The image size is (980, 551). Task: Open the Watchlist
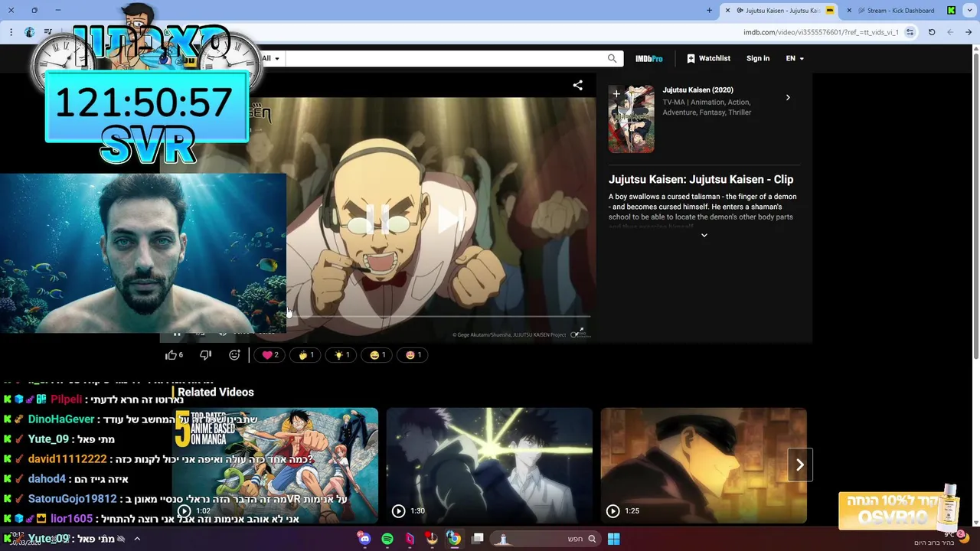[708, 58]
